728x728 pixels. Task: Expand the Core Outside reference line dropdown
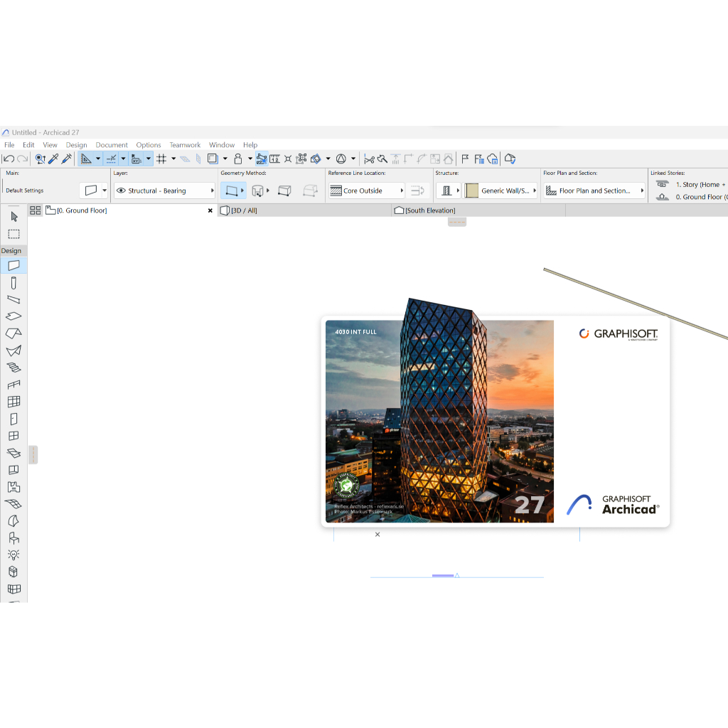pos(402,191)
